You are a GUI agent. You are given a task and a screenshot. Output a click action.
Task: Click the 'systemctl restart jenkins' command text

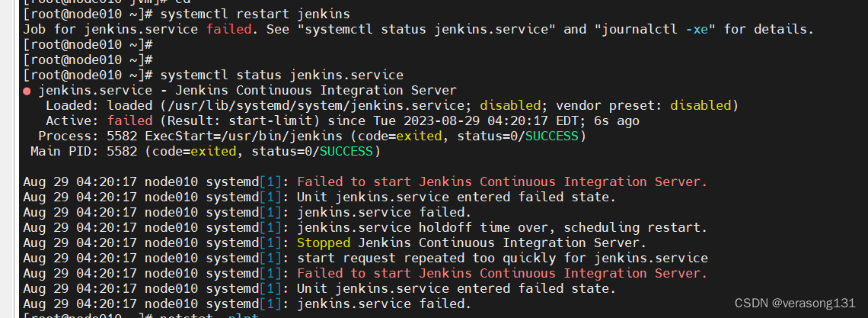tap(254, 14)
